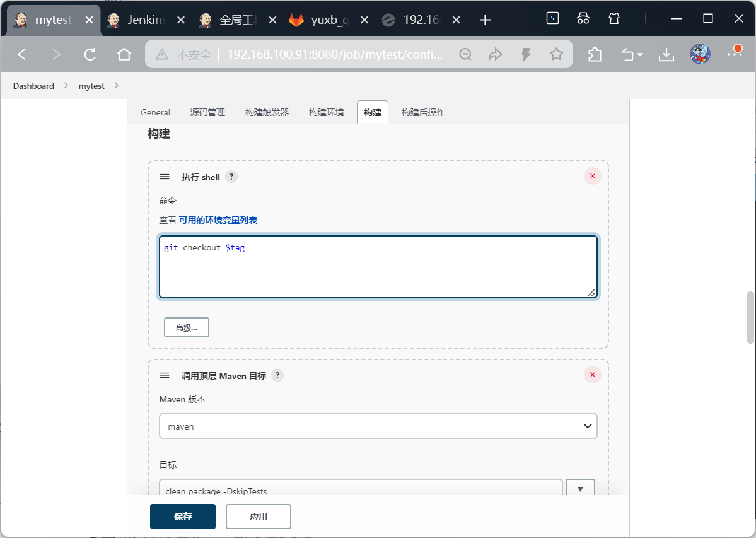This screenshot has width=756, height=538.
Task: Click the undo arrow toolbar icon
Action: point(627,54)
